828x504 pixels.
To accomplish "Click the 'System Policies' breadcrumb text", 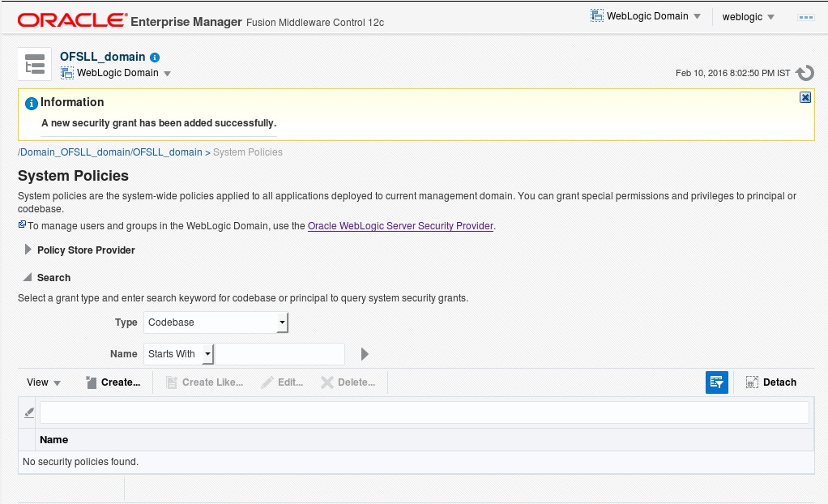I will (248, 152).
